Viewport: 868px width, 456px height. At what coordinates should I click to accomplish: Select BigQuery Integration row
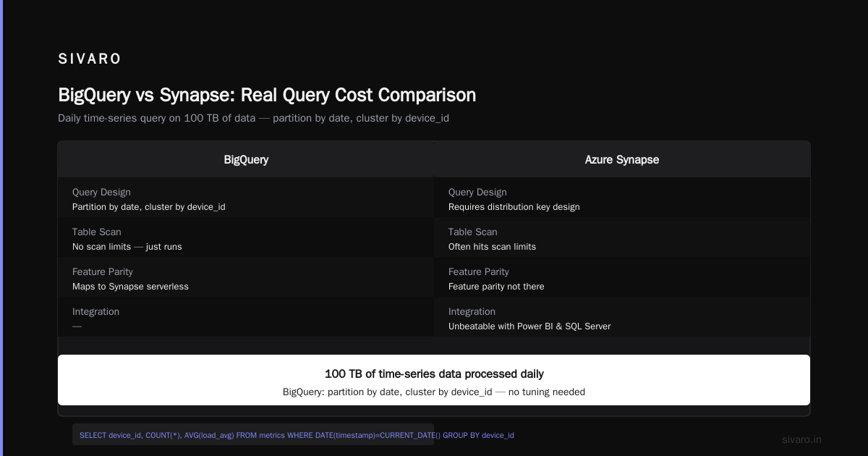coord(246,317)
